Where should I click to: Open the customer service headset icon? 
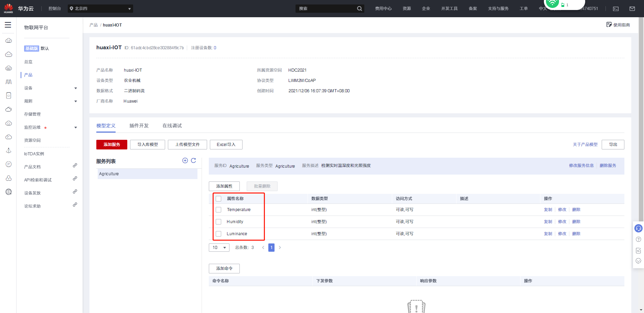point(638,228)
